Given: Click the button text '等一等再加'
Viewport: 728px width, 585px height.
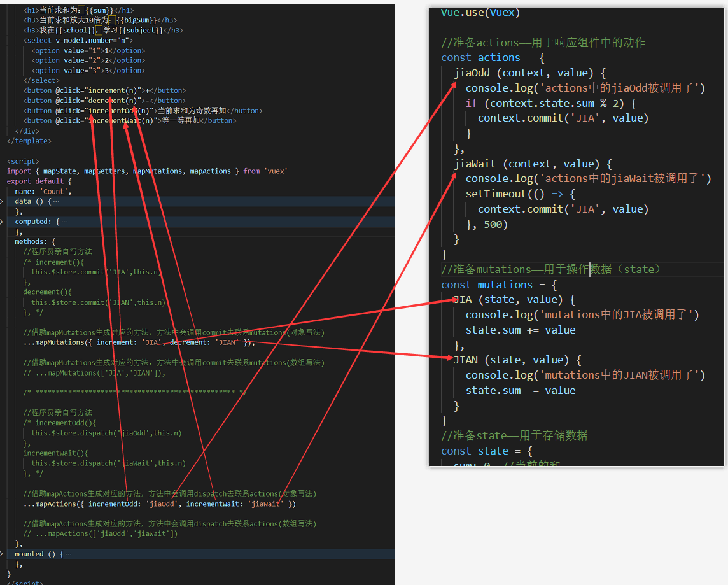Looking at the screenshot, I should (x=181, y=121).
